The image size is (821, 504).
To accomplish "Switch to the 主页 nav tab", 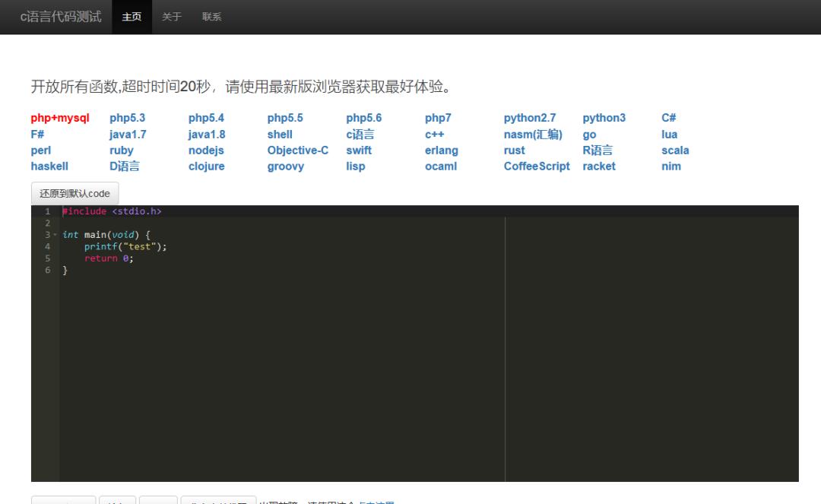I will tap(132, 17).
